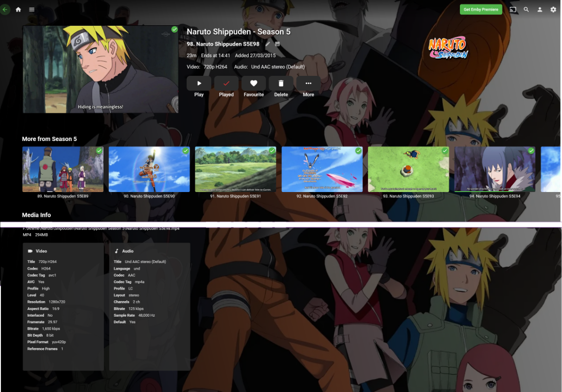Toggle played check on S5E91 thumbnail
This screenshot has height=392, width=562.
[x=272, y=151]
